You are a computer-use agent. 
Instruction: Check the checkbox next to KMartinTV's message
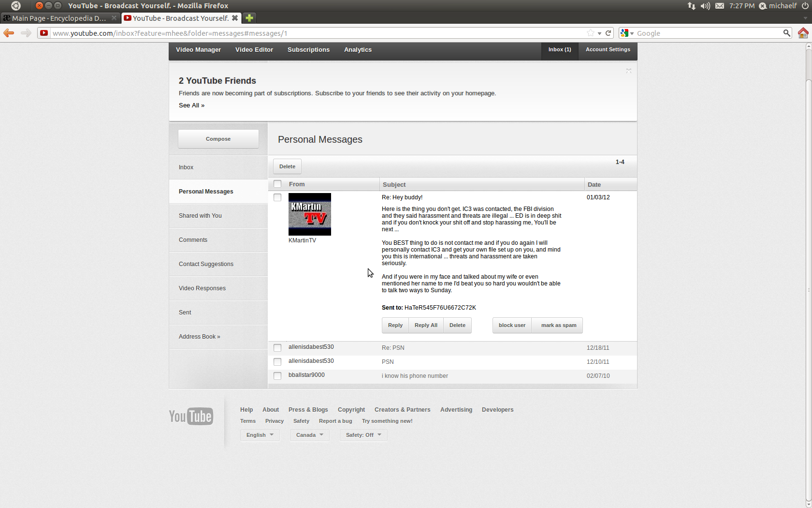pos(277,197)
